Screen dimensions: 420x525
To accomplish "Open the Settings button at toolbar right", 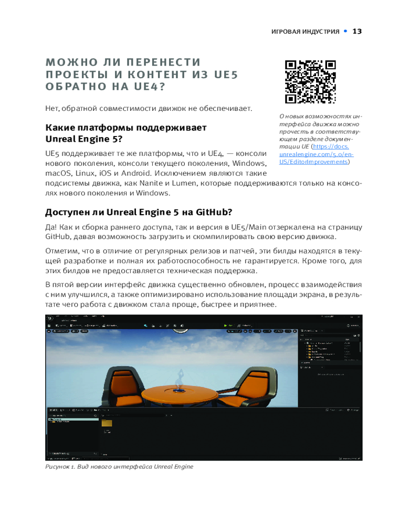I will pyautogui.click(x=353, y=325).
